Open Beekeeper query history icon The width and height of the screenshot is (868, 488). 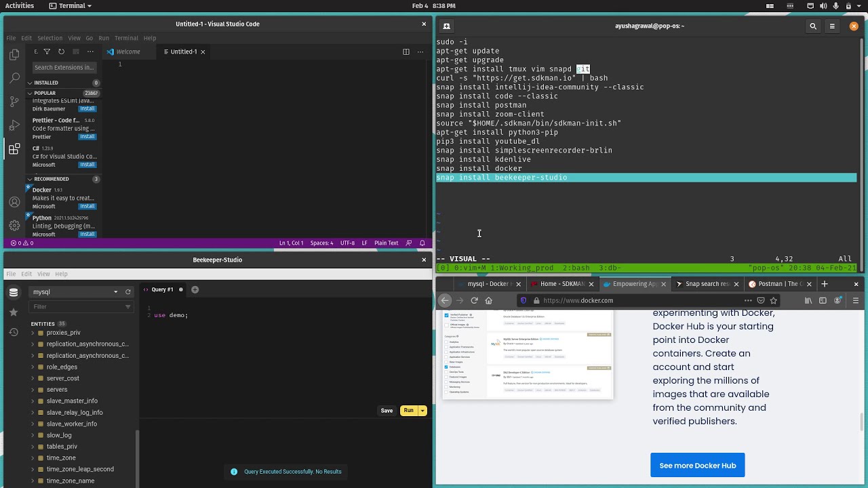click(14, 332)
